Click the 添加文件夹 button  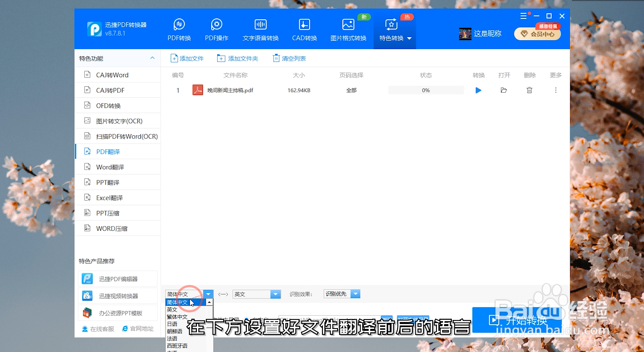point(238,58)
